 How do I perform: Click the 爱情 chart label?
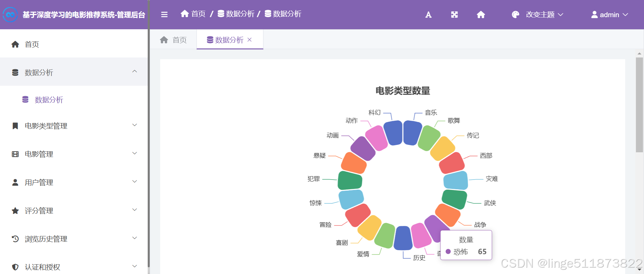(x=363, y=254)
